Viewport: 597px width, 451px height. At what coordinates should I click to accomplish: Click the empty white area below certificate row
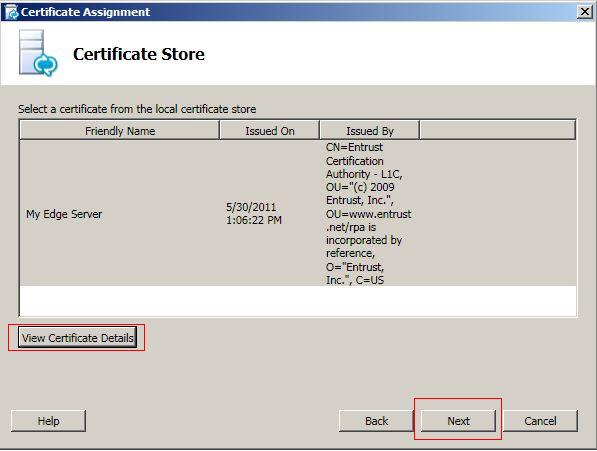tap(298, 300)
